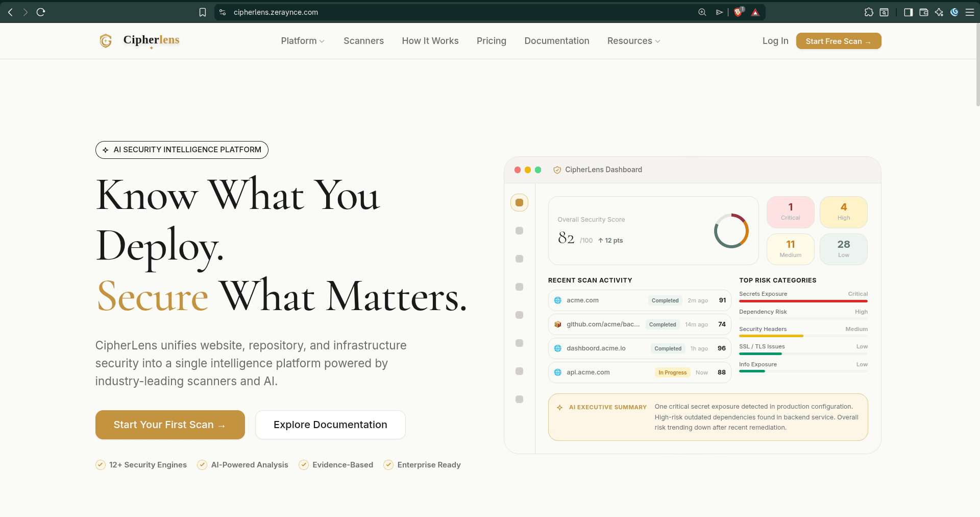Click the Log In link

coord(775,41)
